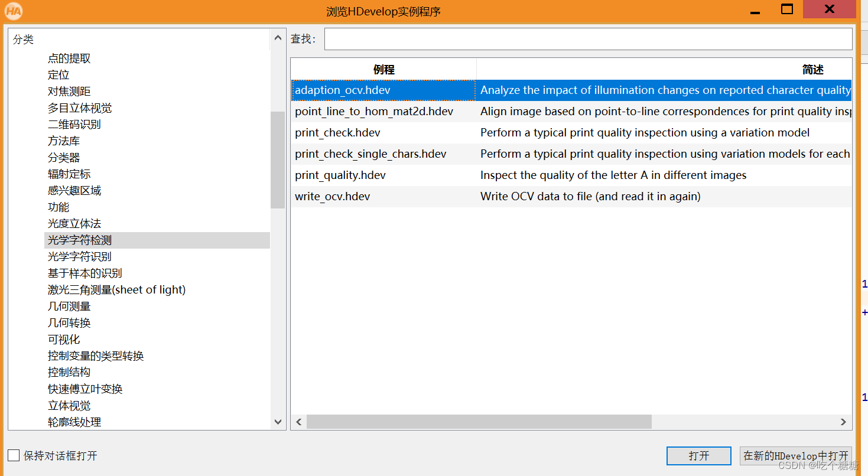The image size is (868, 476).
Task: Select the 基于样本的识别 category
Action: pos(85,273)
